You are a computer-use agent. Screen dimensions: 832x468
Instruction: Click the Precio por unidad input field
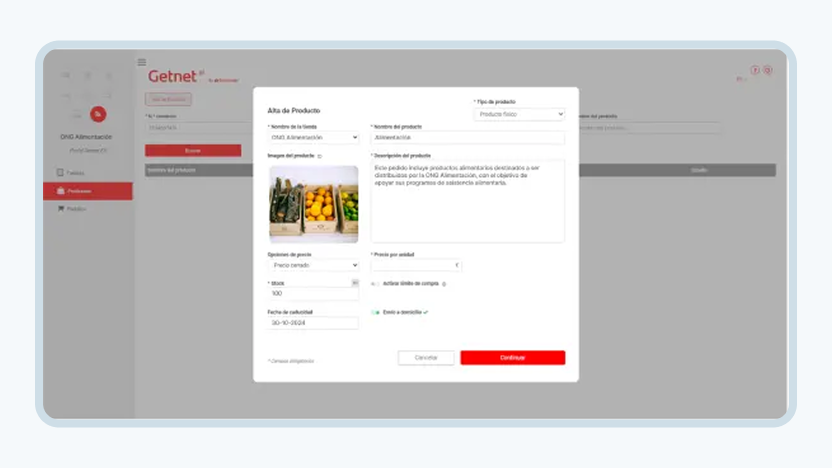pyautogui.click(x=416, y=265)
